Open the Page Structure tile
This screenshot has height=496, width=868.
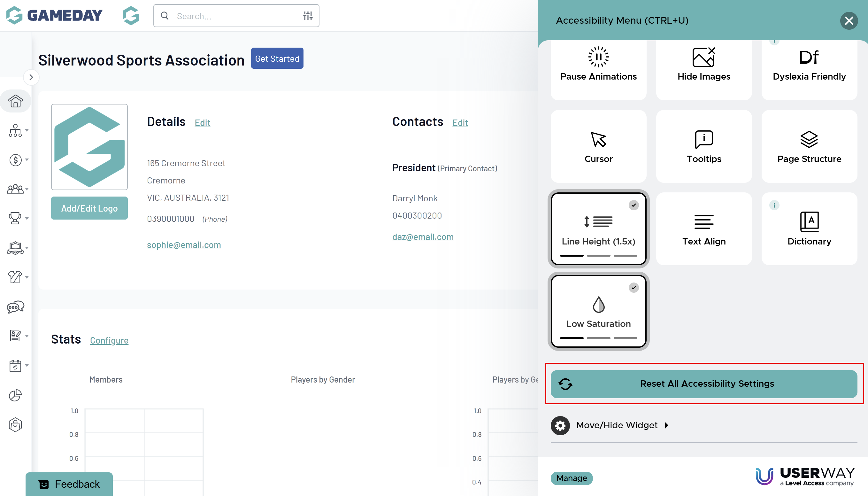click(809, 146)
